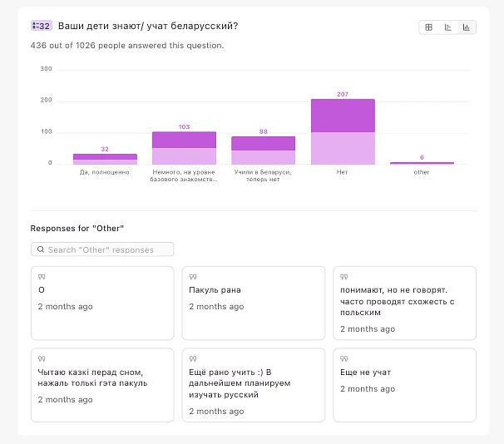Click the search magnifier icon
The height and width of the screenshot is (444, 504).
click(40, 249)
